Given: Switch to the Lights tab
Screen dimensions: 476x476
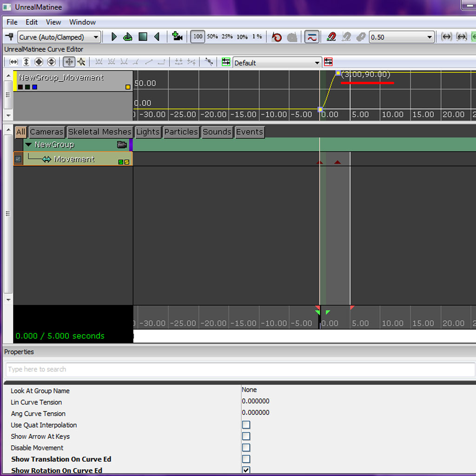Looking at the screenshot, I should click(147, 132).
